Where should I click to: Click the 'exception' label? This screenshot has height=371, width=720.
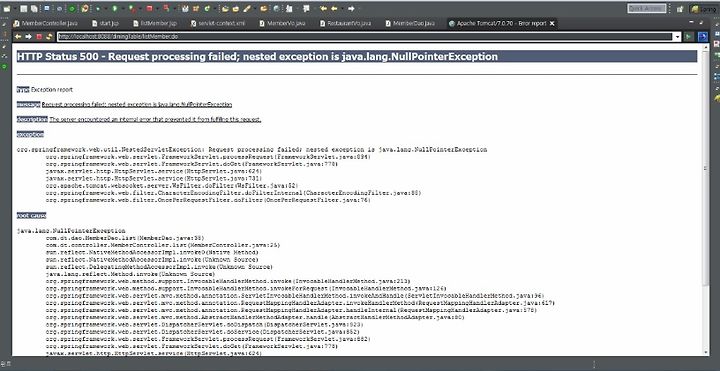point(30,134)
